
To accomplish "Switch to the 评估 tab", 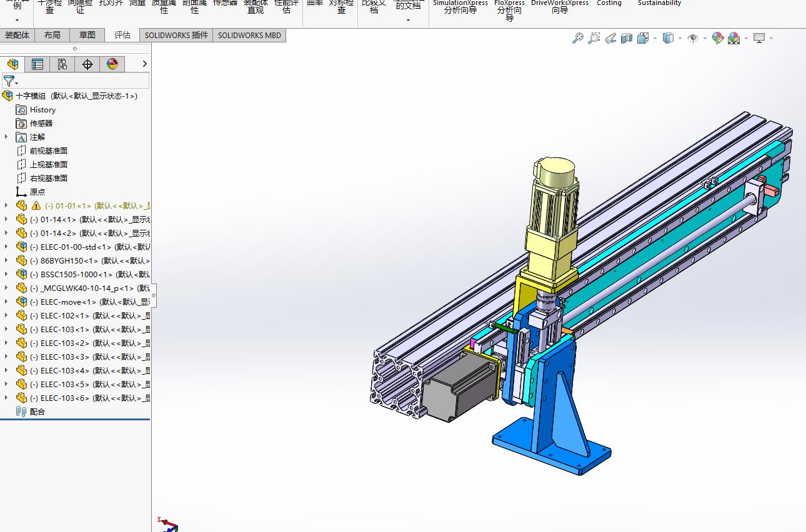I will tap(122, 35).
